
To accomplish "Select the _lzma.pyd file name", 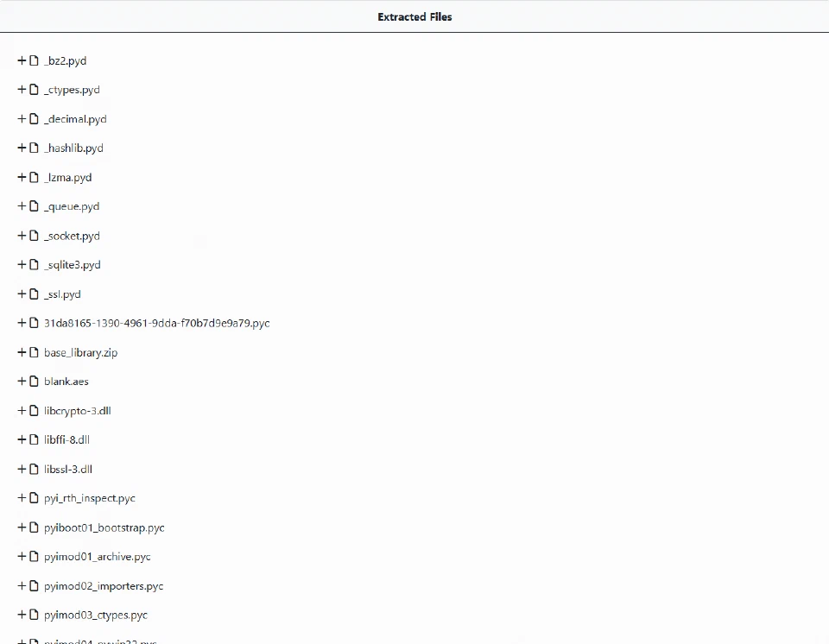I will point(67,178).
